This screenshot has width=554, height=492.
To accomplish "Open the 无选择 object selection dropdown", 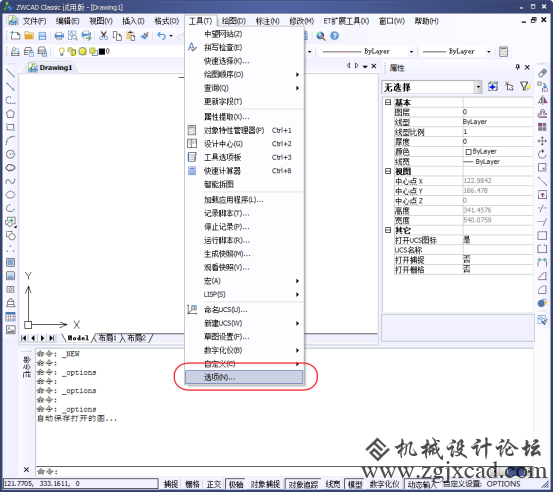I will click(478, 87).
